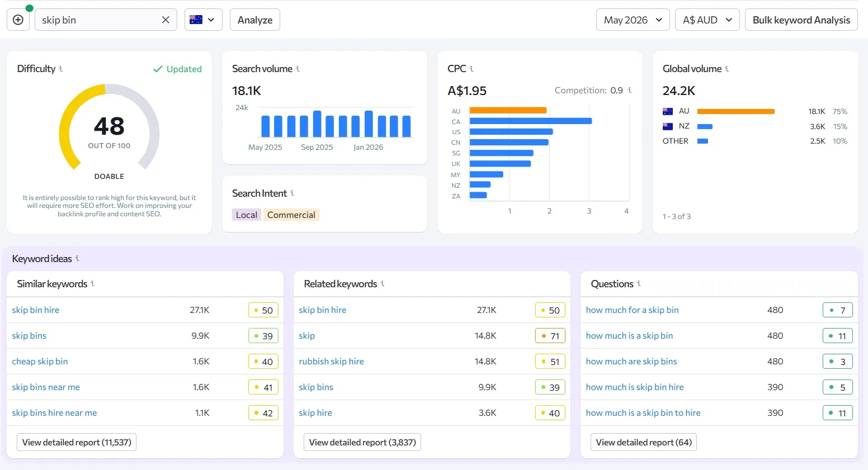Click the difficulty gauge showing 48
The height and width of the screenshot is (470, 868).
109,127
